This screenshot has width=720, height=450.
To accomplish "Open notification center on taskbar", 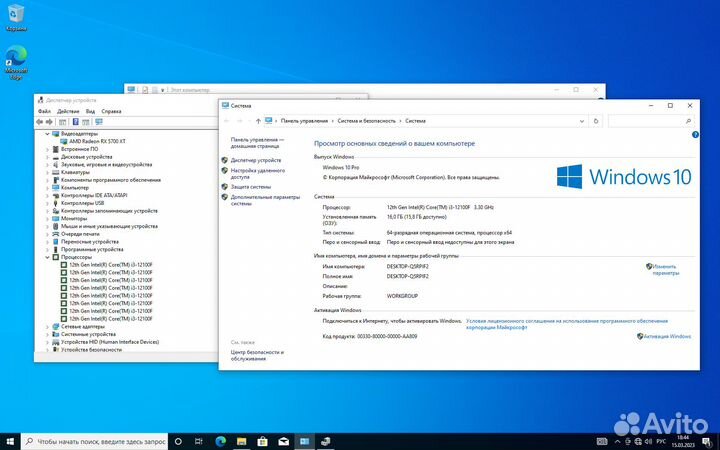I will click(706, 442).
